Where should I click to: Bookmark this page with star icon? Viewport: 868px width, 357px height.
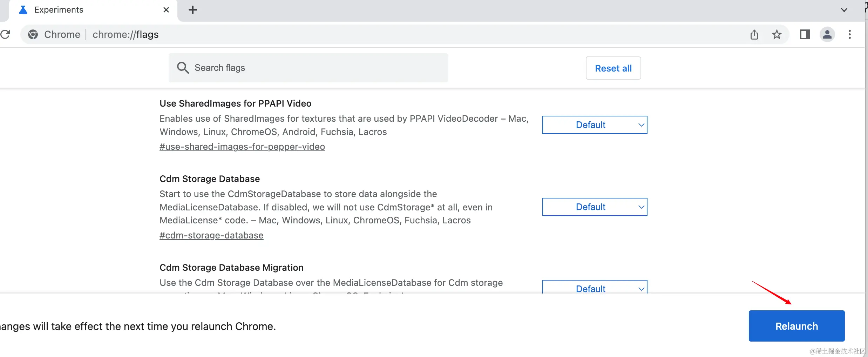(777, 34)
